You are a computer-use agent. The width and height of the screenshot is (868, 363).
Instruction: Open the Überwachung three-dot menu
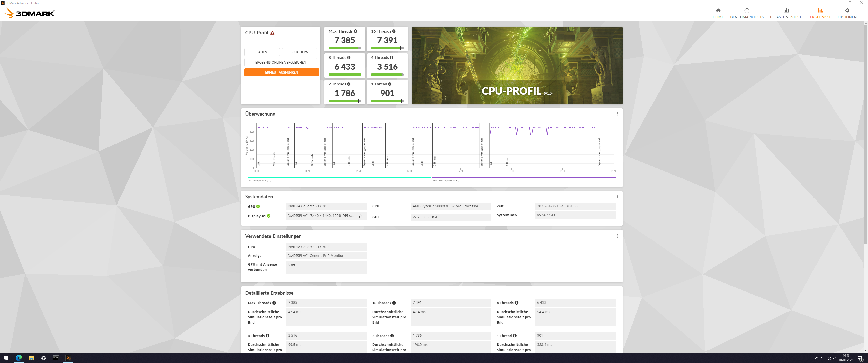(x=618, y=114)
